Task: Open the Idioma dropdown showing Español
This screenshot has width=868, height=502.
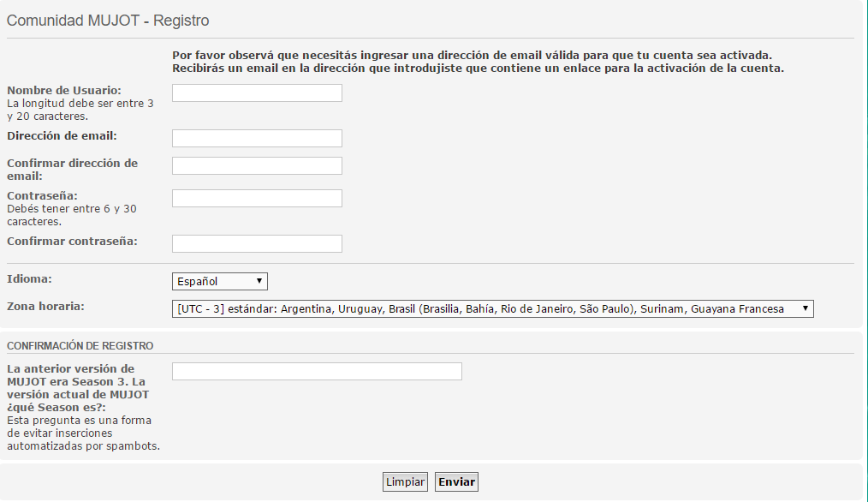Action: (220, 282)
